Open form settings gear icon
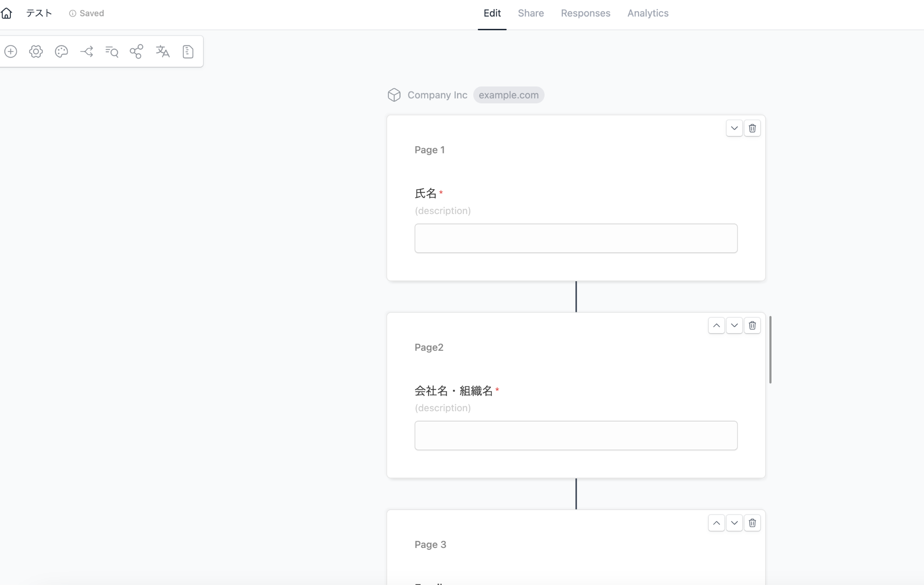924x585 pixels. tap(36, 51)
